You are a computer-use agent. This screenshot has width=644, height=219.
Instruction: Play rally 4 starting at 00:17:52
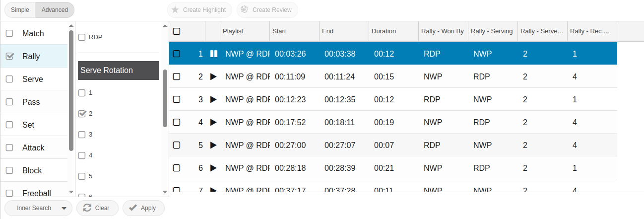pos(214,122)
